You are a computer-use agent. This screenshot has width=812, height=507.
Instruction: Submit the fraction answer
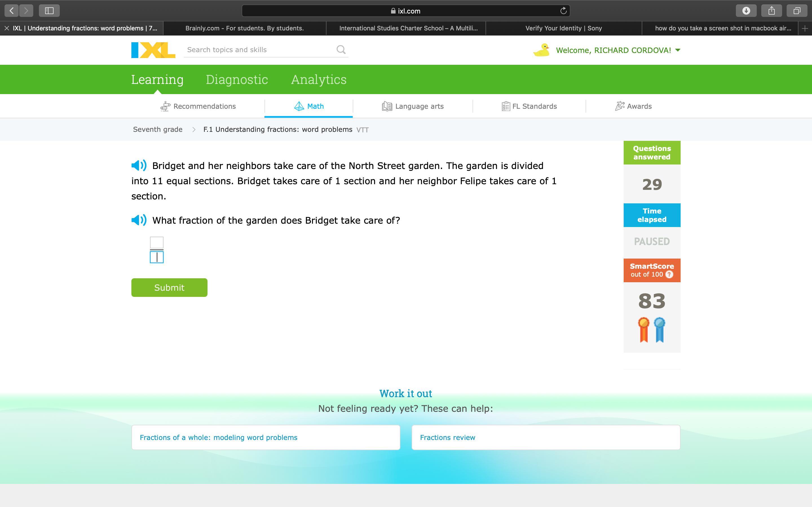(169, 287)
